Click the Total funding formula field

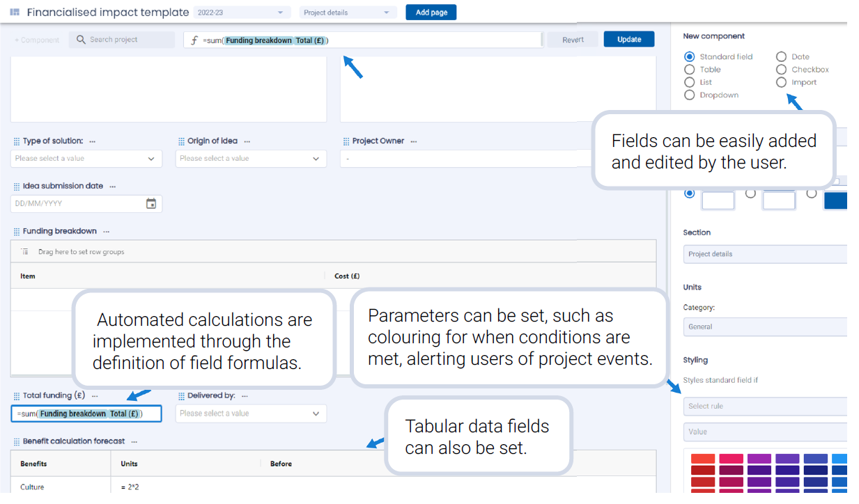(x=86, y=414)
